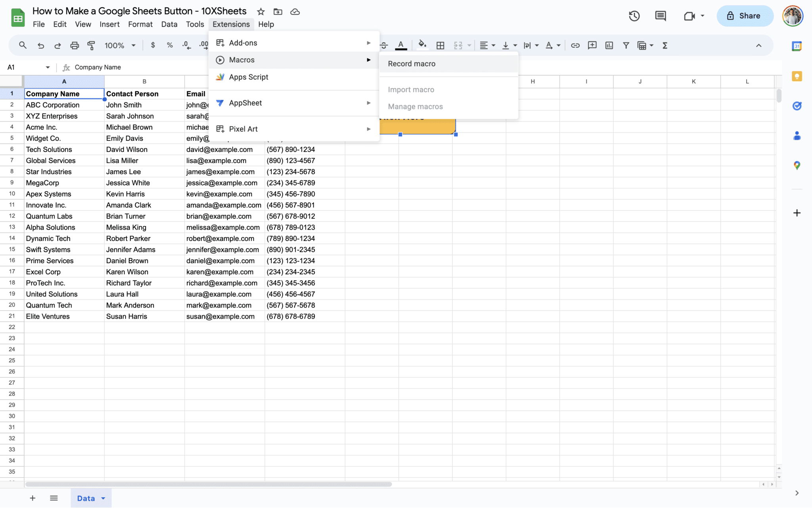Open the fill color paint bucket
The height and width of the screenshot is (508, 812).
pyautogui.click(x=422, y=45)
